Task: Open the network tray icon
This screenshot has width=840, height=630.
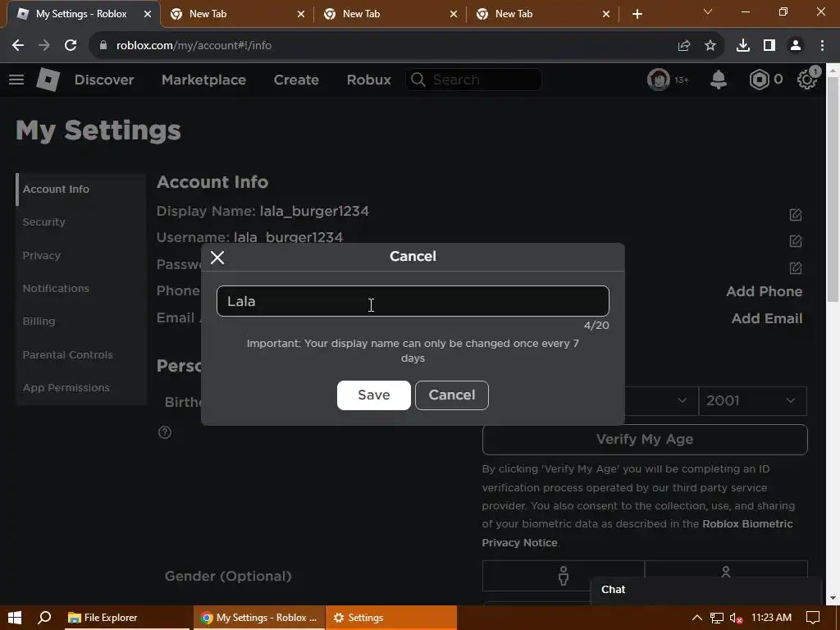Action: coord(716,619)
